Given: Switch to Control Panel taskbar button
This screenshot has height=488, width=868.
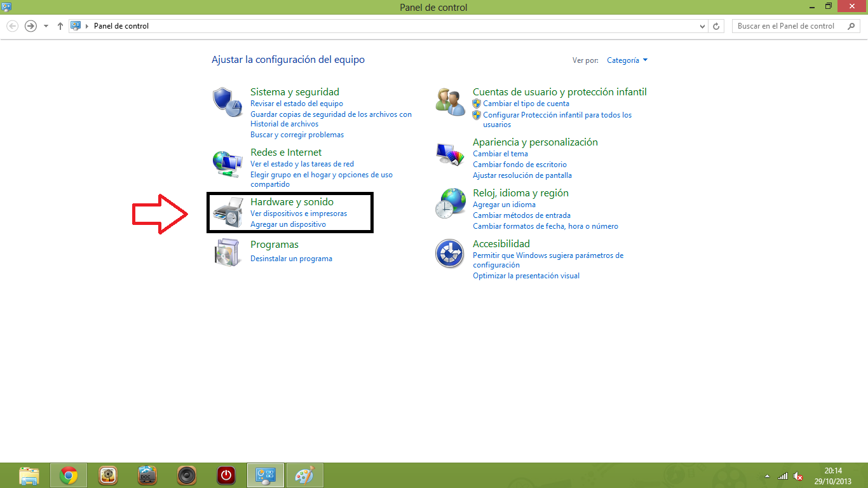Looking at the screenshot, I should (264, 475).
